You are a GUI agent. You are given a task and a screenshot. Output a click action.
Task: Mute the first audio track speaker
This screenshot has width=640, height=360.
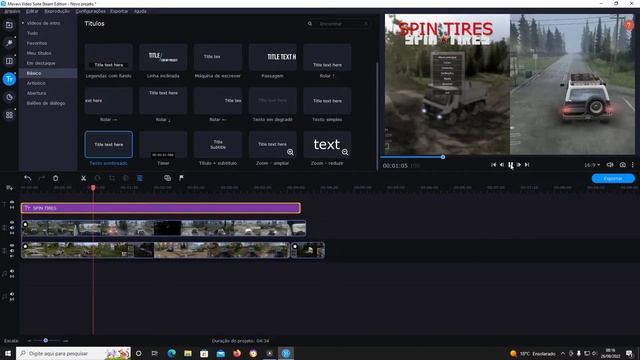pos(12,271)
